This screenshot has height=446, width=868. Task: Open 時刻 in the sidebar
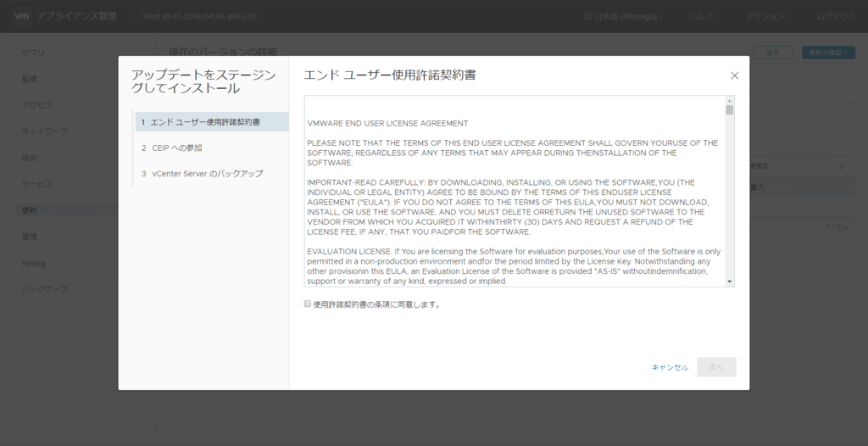tap(30, 158)
